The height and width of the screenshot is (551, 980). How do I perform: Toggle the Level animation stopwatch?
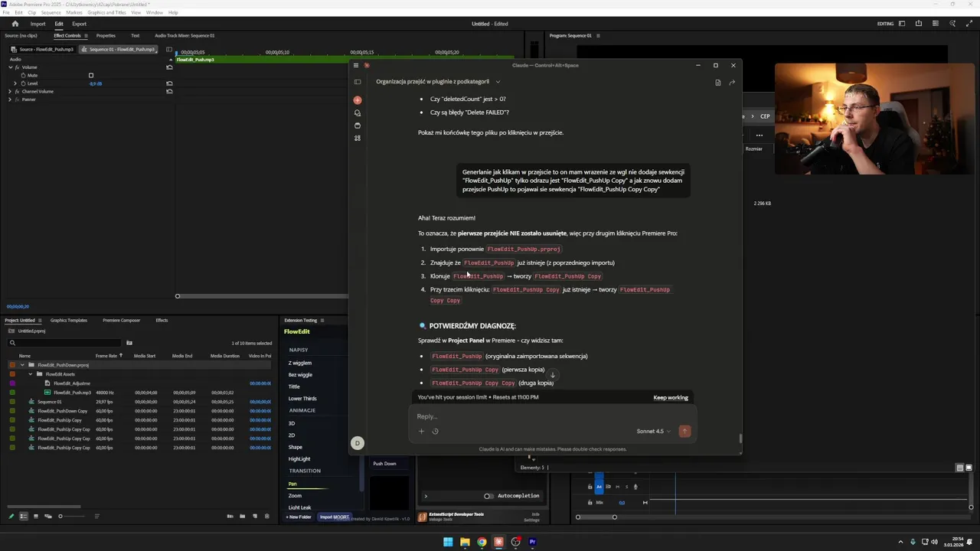(x=24, y=83)
